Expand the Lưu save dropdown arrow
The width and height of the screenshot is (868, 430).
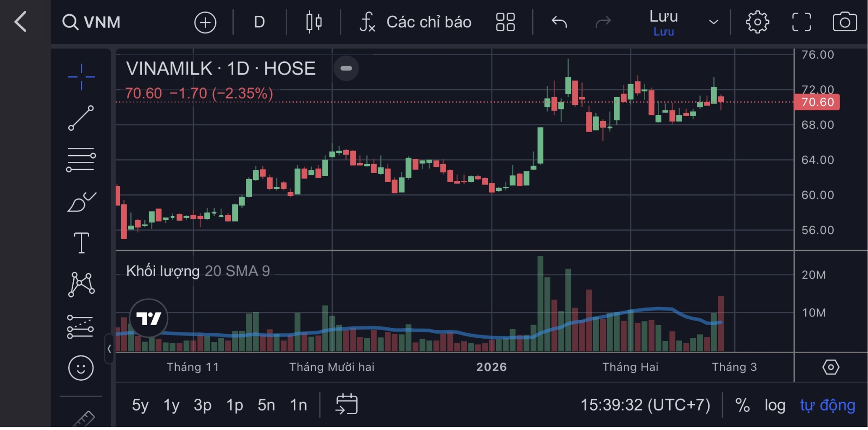coord(713,22)
